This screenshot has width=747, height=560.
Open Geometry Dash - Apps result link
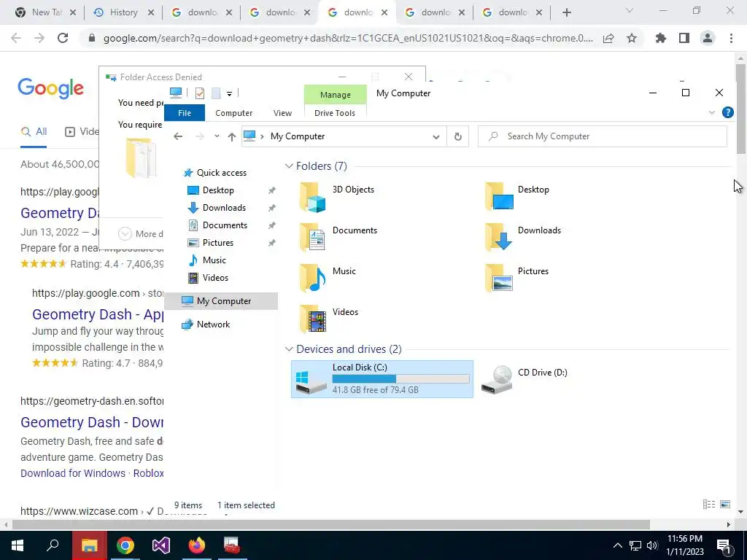point(98,314)
